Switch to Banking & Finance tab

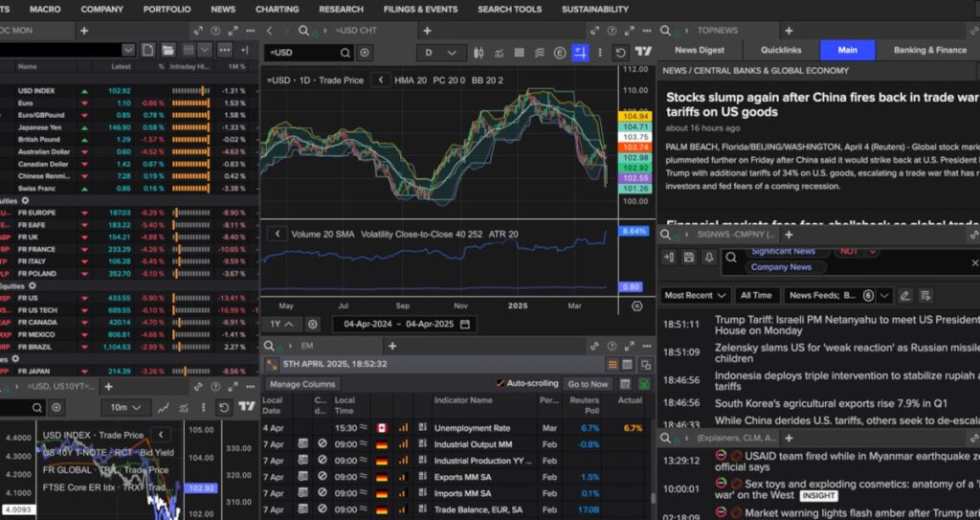click(x=929, y=50)
